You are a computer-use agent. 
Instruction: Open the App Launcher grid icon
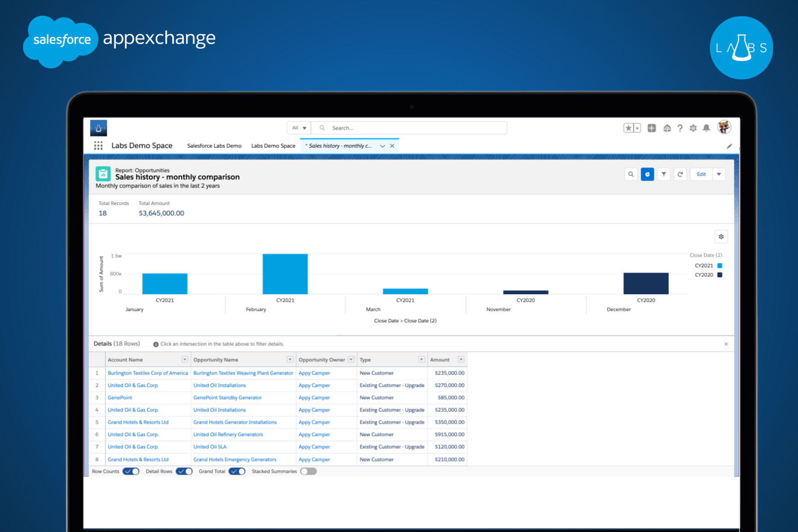(98, 145)
